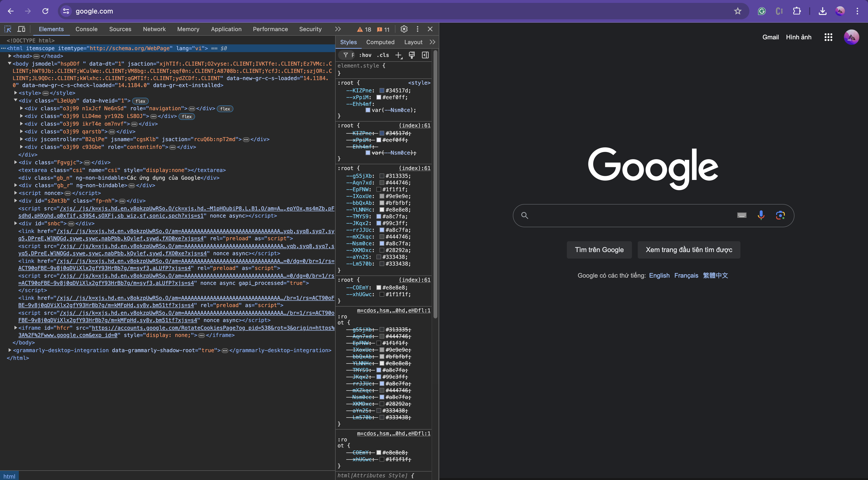Open the Hình ảnh images link
The width and height of the screenshot is (868, 480).
[799, 37]
